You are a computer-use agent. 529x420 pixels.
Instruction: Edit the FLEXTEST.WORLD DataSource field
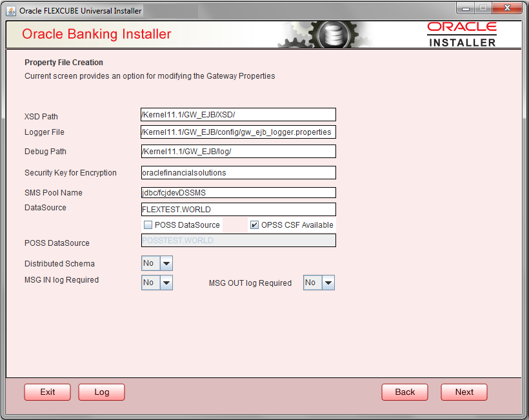238,210
